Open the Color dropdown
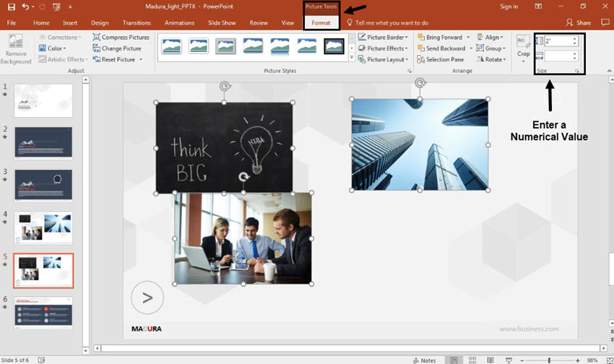Image resolution: width=614 pixels, height=364 pixels. click(53, 48)
